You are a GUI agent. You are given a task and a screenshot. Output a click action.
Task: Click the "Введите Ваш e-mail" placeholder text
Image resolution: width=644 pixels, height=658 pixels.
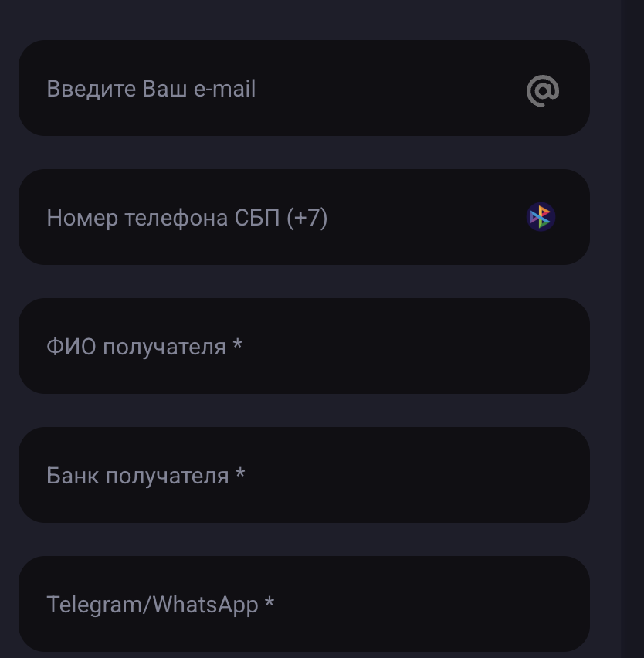point(151,89)
